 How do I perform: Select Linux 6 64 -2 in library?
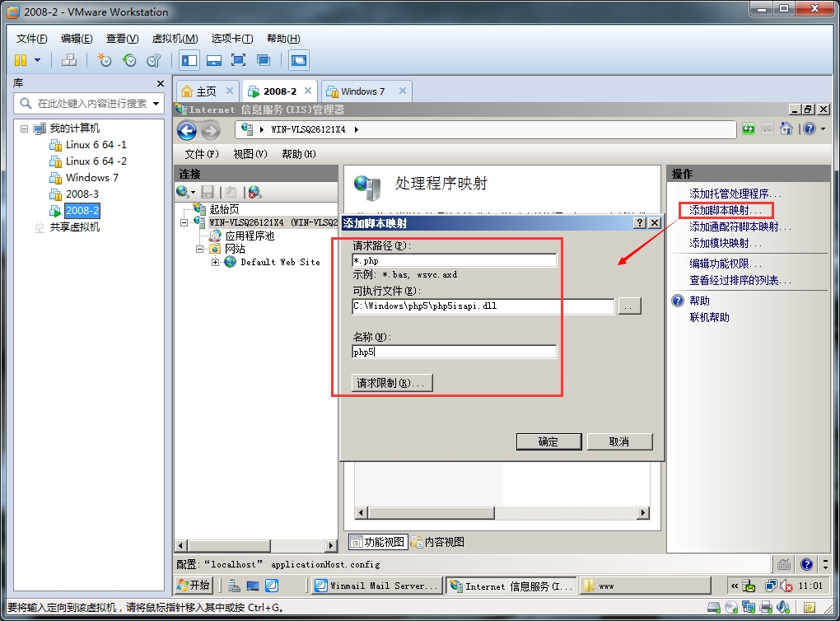(96, 161)
